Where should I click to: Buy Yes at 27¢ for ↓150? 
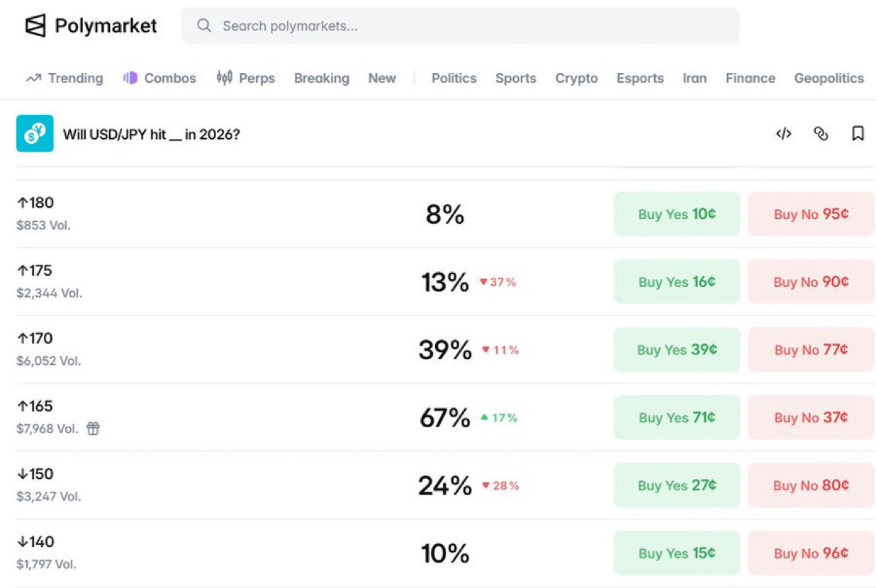point(677,485)
